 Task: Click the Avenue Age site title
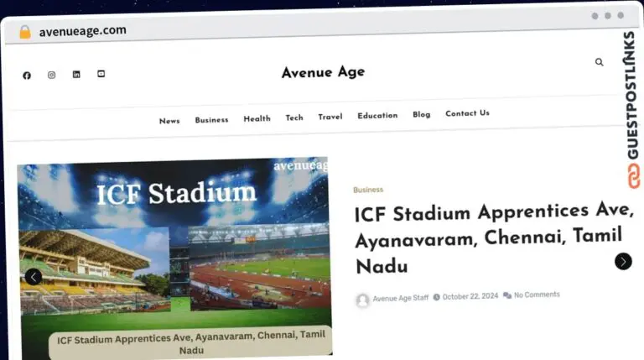[323, 72]
